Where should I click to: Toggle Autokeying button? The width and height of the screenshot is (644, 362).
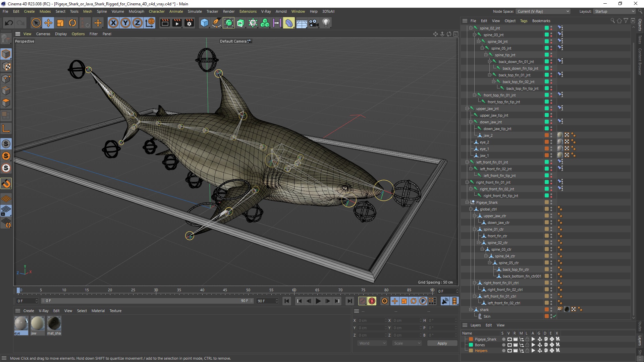coord(372,301)
